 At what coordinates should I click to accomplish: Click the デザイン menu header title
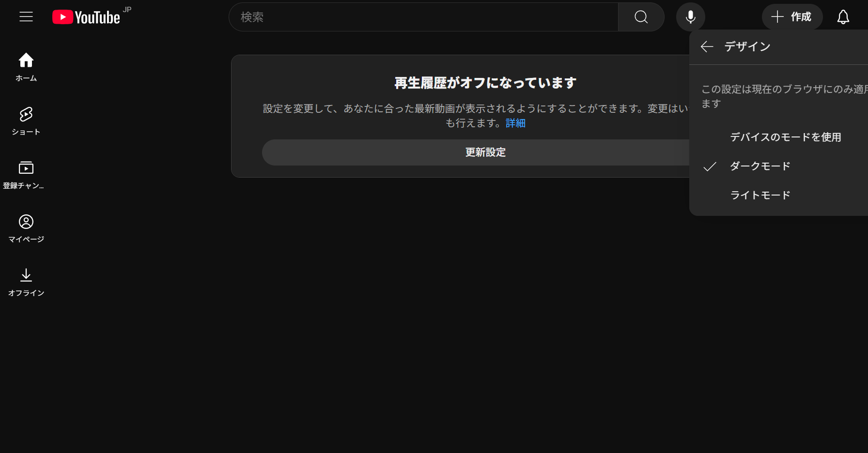pos(747,46)
